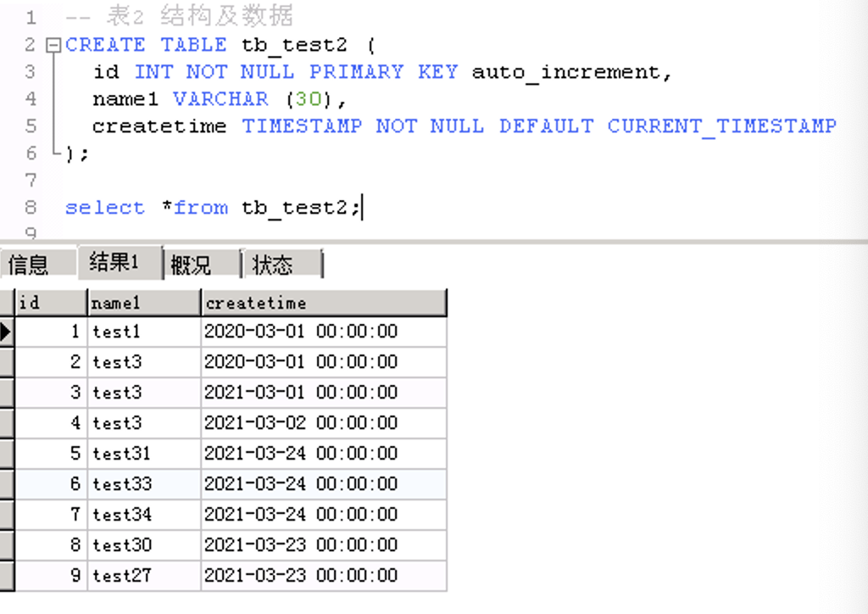This screenshot has height=614, width=868.
Task: Switch to the 信息 tab
Action: (37, 264)
